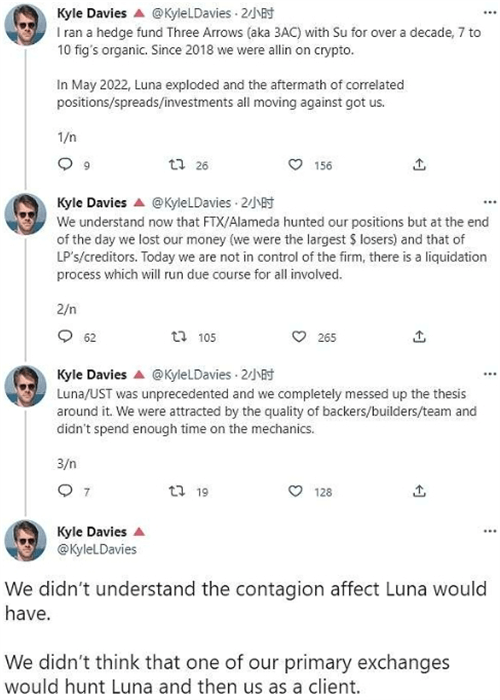Viewport: 500px width, 700px height.
Task: Reply to the 3/n Luna/UST tweet
Action: [x=65, y=491]
